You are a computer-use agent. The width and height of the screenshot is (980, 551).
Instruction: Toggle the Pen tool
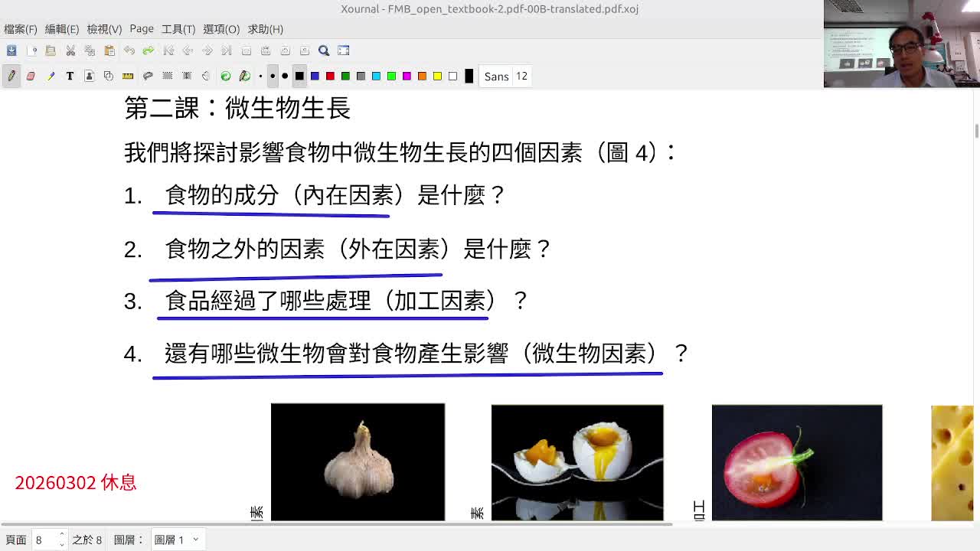point(11,76)
